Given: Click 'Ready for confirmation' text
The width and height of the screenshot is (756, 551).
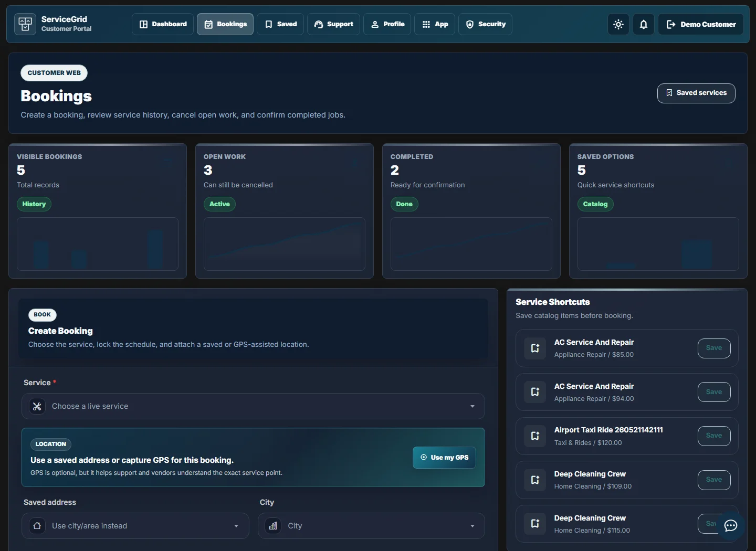Looking at the screenshot, I should 428,185.
